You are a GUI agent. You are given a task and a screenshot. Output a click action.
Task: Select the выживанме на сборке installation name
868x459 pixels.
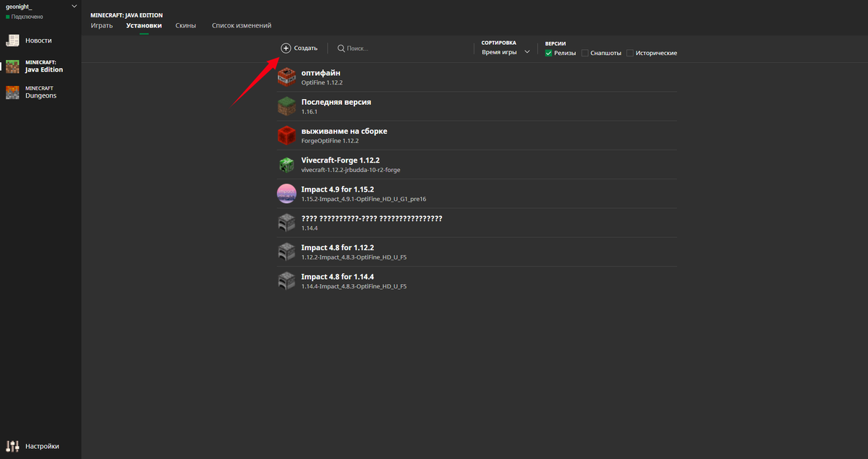(x=344, y=131)
